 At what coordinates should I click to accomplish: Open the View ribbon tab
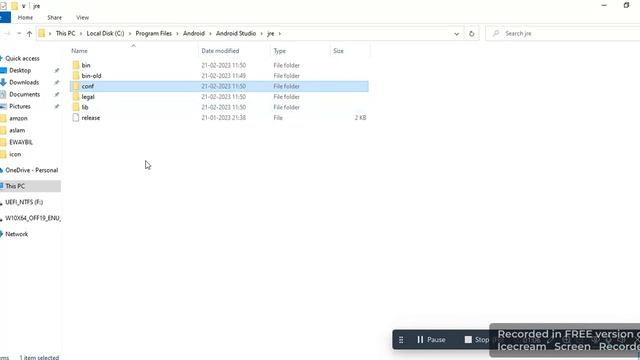click(x=82, y=18)
